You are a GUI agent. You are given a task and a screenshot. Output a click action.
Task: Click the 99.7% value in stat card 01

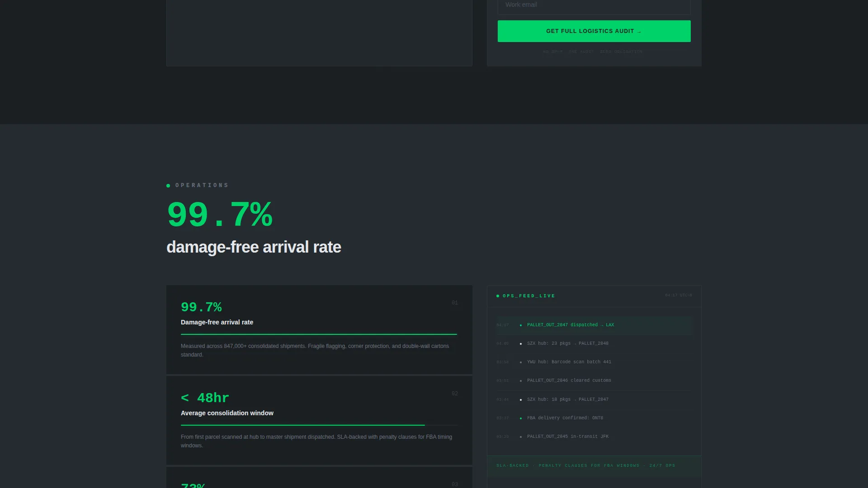click(x=201, y=307)
